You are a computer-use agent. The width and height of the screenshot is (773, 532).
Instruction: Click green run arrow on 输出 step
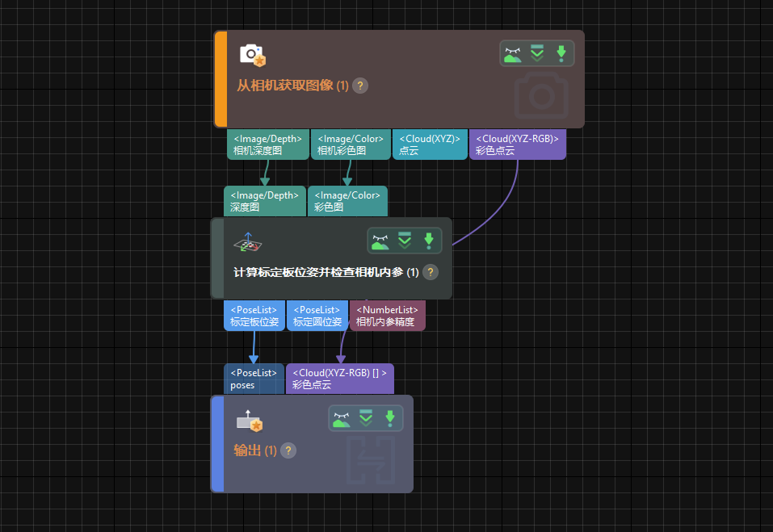tap(390, 418)
